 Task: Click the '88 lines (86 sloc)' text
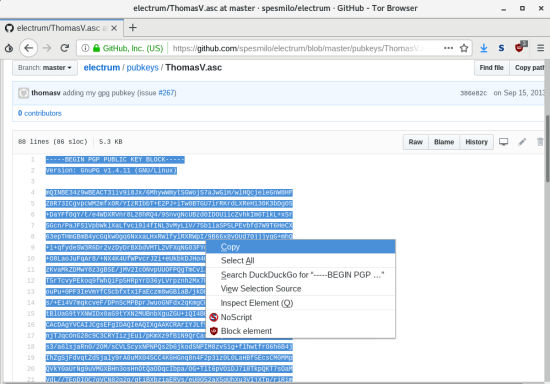[x=53, y=142]
